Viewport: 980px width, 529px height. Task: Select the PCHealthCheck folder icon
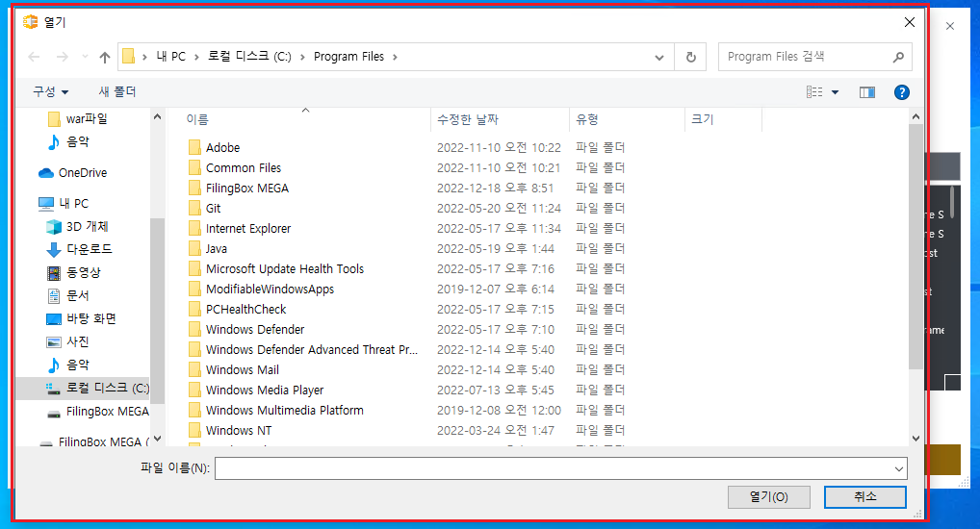coord(194,309)
